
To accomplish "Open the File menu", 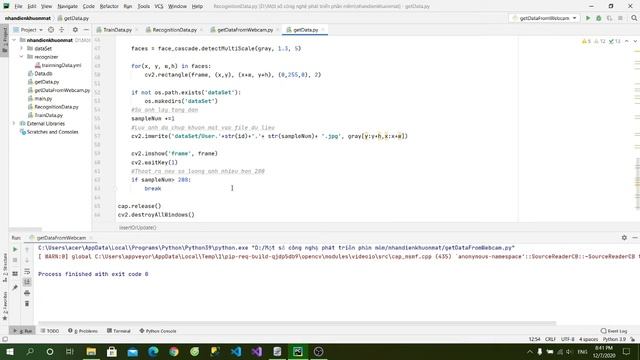I will point(18,6).
